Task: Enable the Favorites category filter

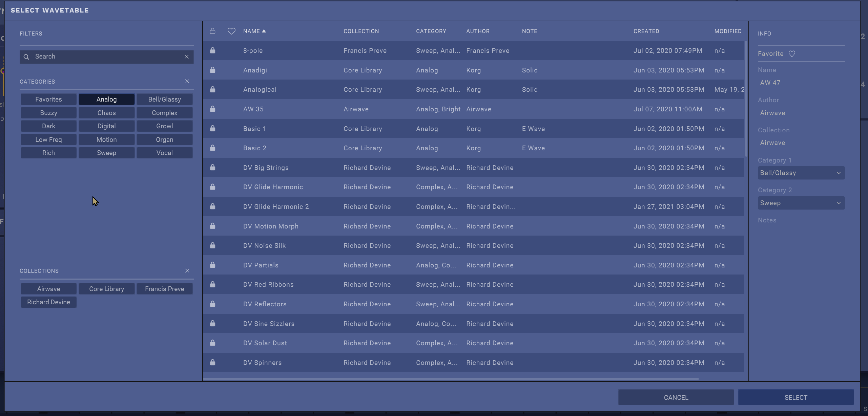Action: pyautogui.click(x=48, y=99)
